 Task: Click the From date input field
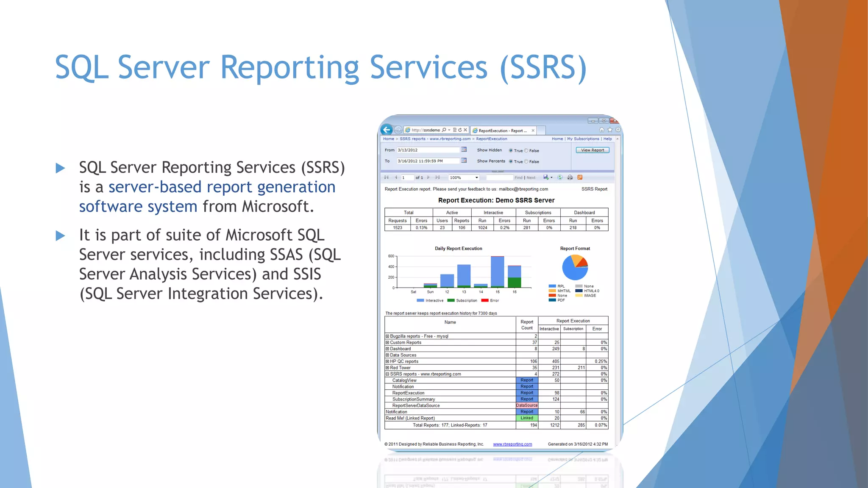pyautogui.click(x=428, y=150)
